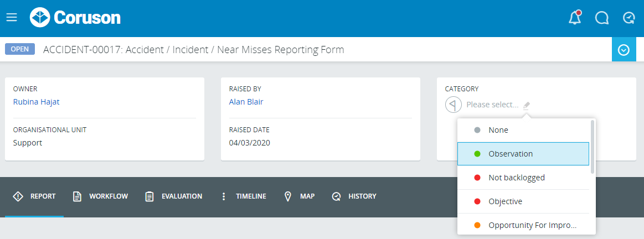Click the raised date 04/03/2020

click(250, 143)
